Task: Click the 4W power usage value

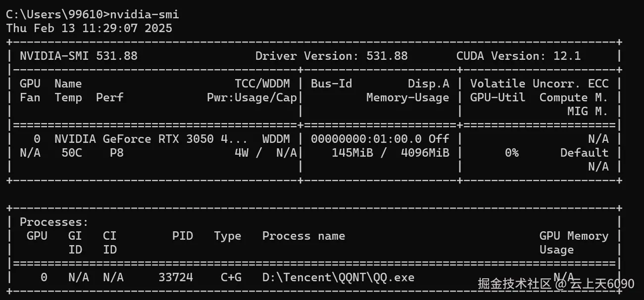Action: (x=242, y=153)
